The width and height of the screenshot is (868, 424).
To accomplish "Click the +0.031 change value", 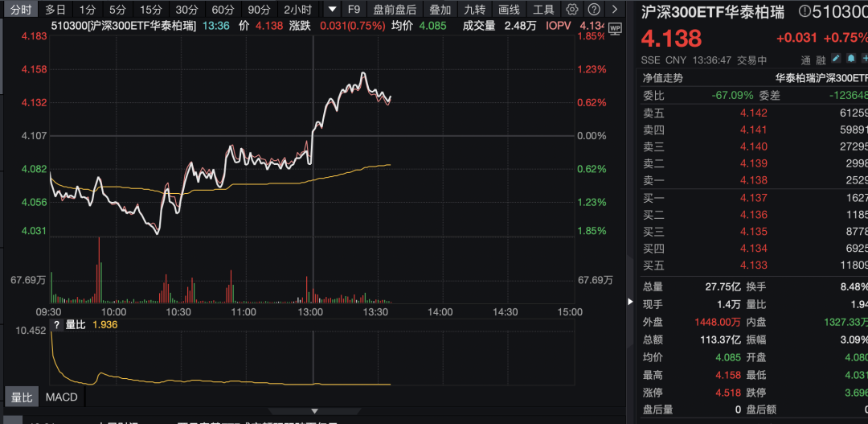I will pos(796,39).
